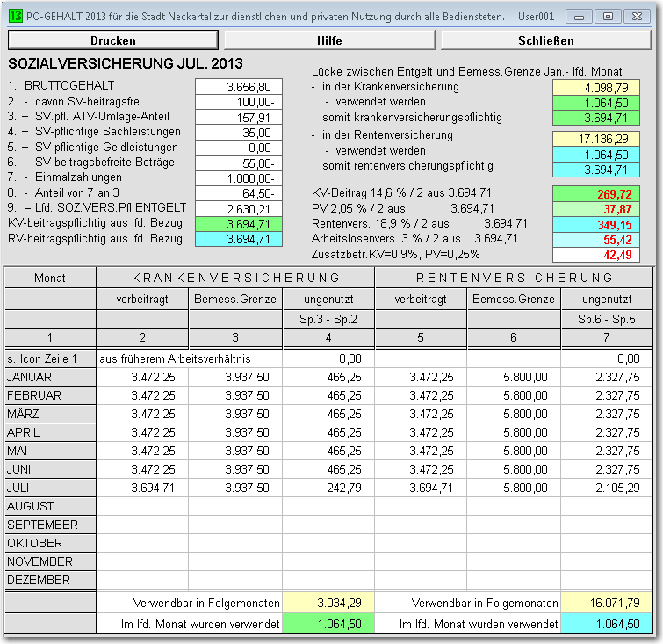
Task: Select the Lfd. SOZ.VERS.Pfl.ENTGELT field 2.630,21
Action: click(x=239, y=208)
